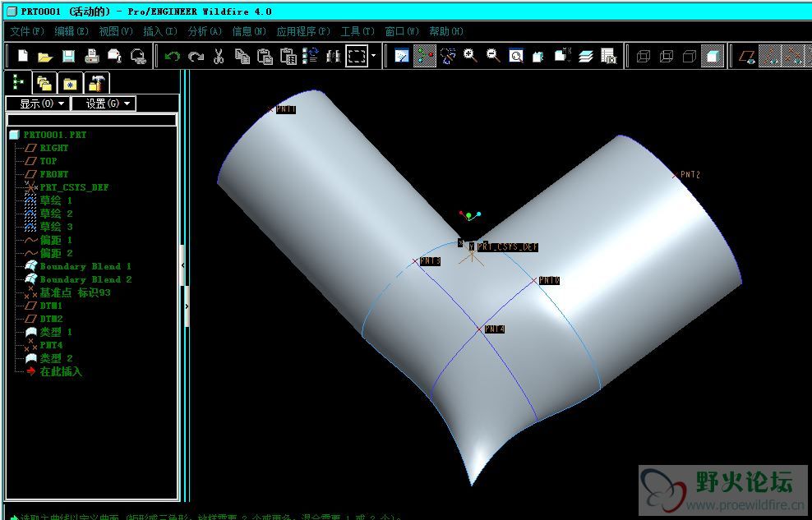
Task: Click the Copy icon
Action: (242, 55)
